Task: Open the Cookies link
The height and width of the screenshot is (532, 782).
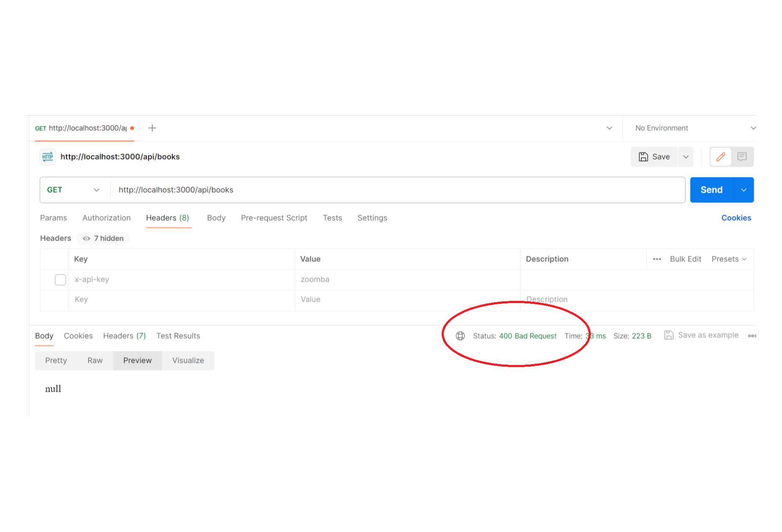Action: pos(736,218)
